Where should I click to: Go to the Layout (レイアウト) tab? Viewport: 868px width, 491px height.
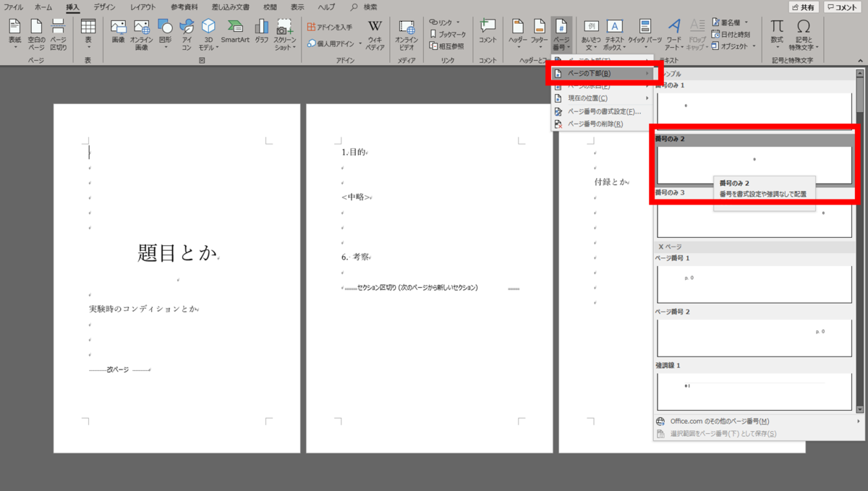pos(142,7)
